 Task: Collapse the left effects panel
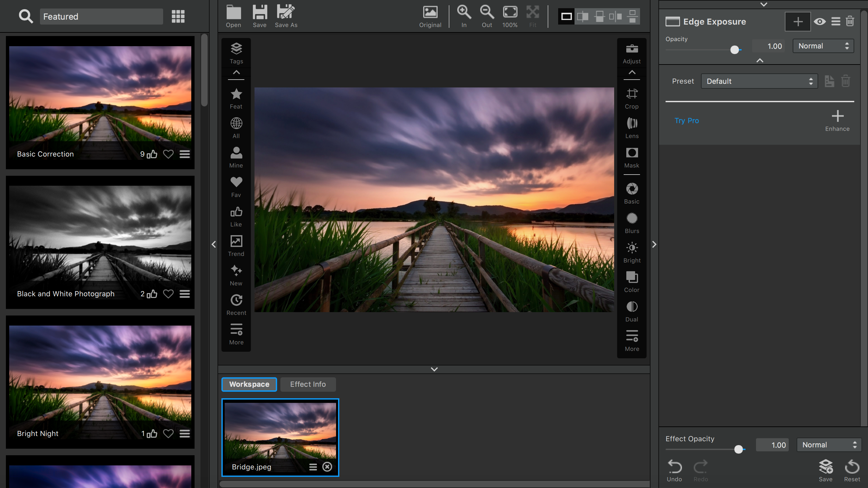214,244
